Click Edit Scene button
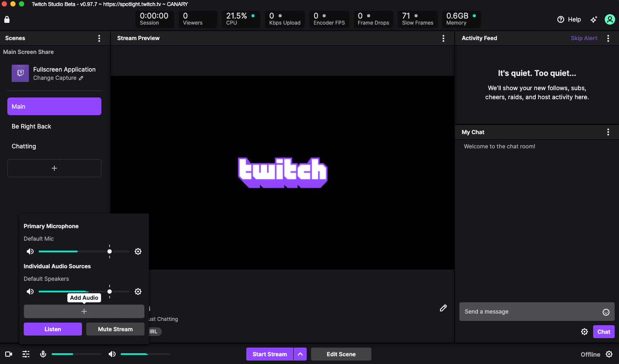This screenshot has height=364, width=619. click(341, 354)
